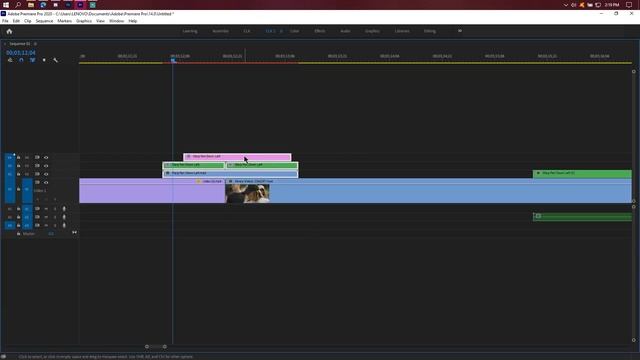The width and height of the screenshot is (640, 360).
Task: Switch to the Audio workspace
Action: (345, 31)
